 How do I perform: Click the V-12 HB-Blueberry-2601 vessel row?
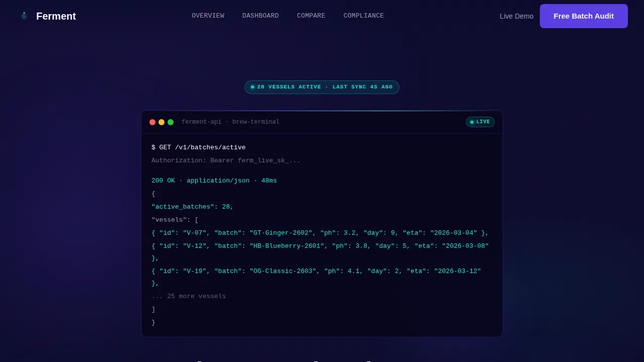pyautogui.click(x=320, y=252)
